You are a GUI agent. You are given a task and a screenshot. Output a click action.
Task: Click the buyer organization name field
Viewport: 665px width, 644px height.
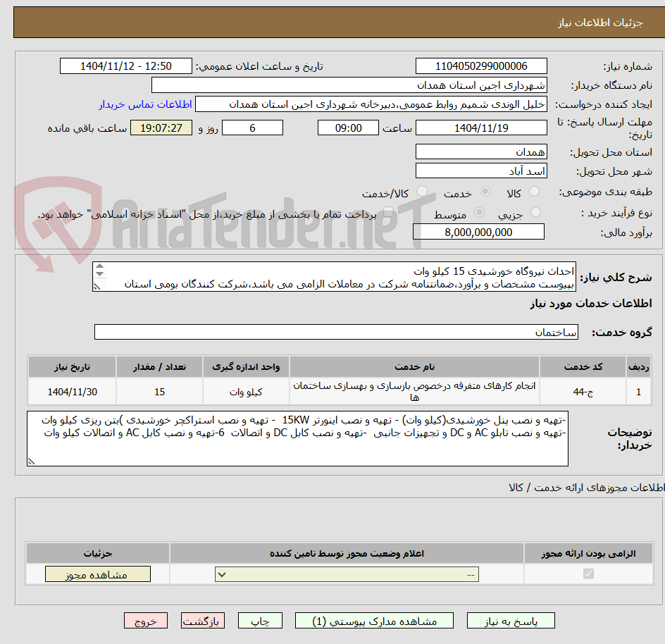(x=349, y=85)
